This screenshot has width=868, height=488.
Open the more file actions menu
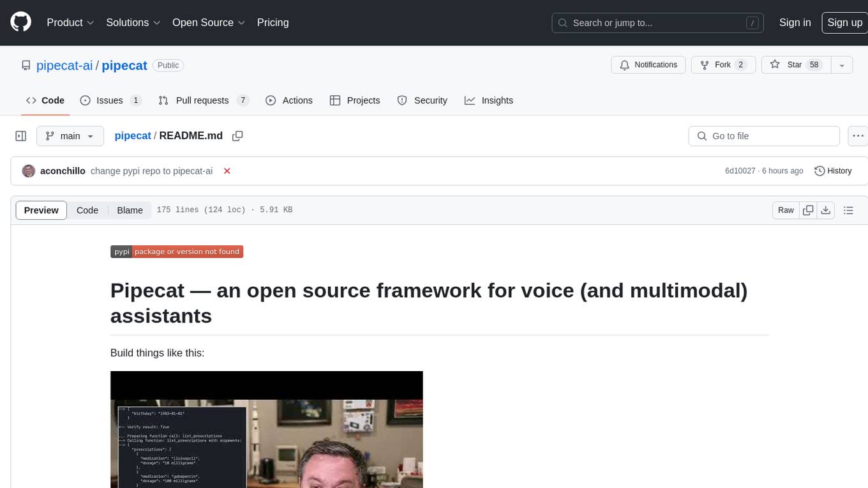(858, 136)
